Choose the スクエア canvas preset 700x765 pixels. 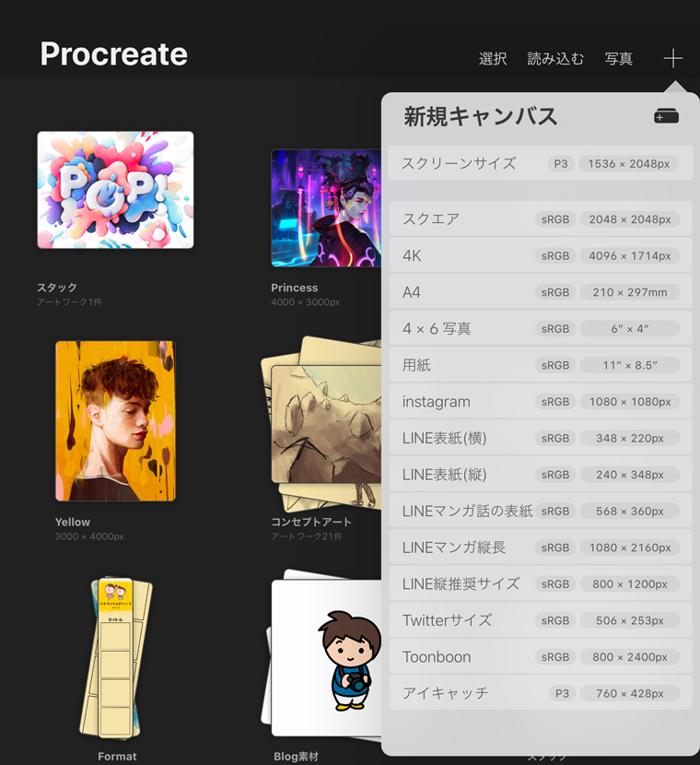[x=541, y=219]
